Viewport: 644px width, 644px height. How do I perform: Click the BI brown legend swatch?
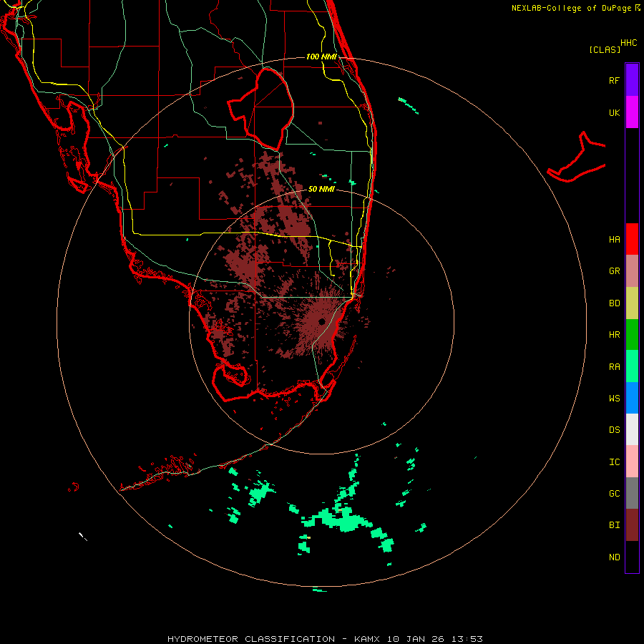(632, 525)
